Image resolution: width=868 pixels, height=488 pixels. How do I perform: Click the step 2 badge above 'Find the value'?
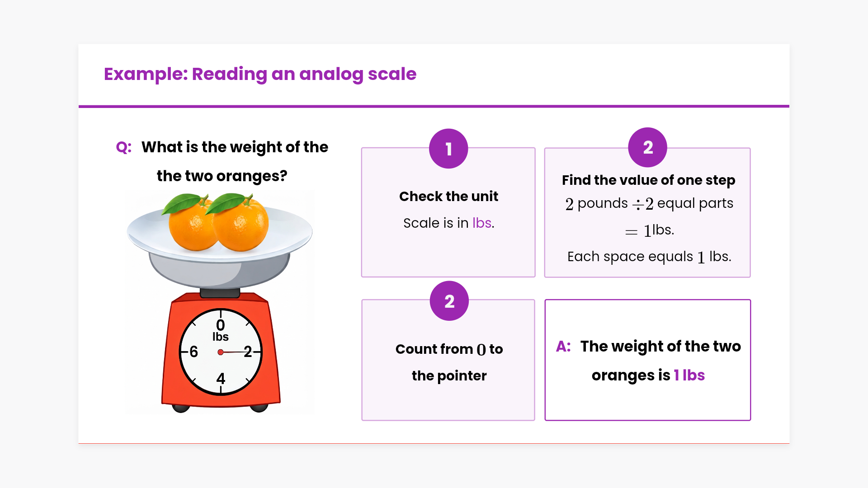click(647, 147)
